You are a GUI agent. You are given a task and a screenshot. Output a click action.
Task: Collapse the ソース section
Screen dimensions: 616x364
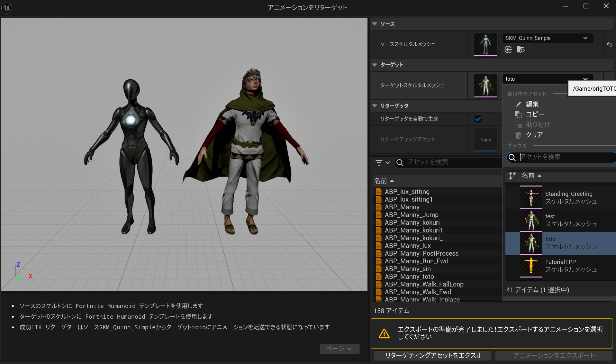(375, 24)
